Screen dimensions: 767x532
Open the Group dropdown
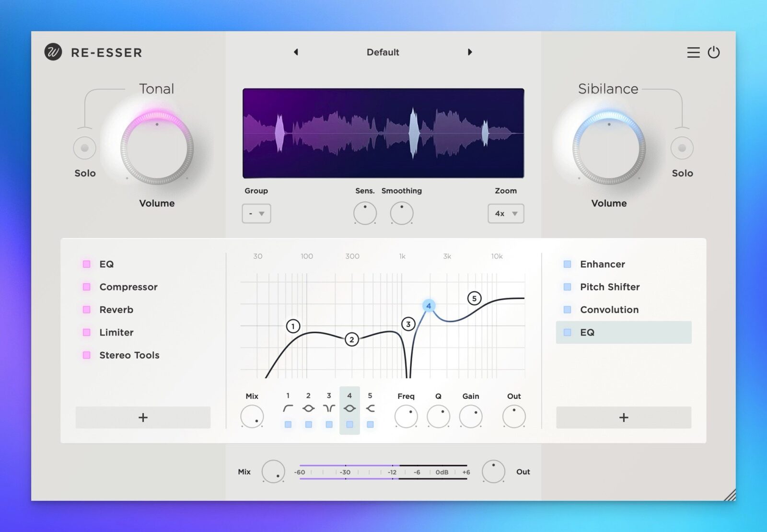tap(256, 213)
